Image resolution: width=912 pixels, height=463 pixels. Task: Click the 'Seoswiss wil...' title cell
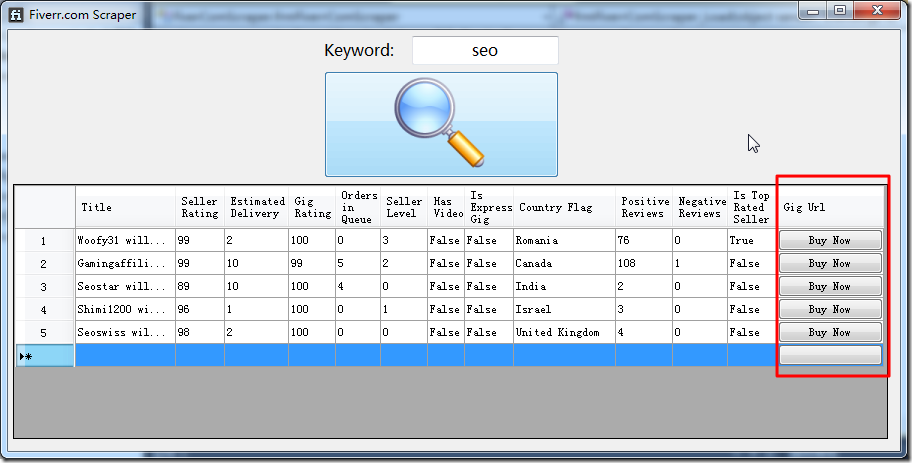[125, 332]
